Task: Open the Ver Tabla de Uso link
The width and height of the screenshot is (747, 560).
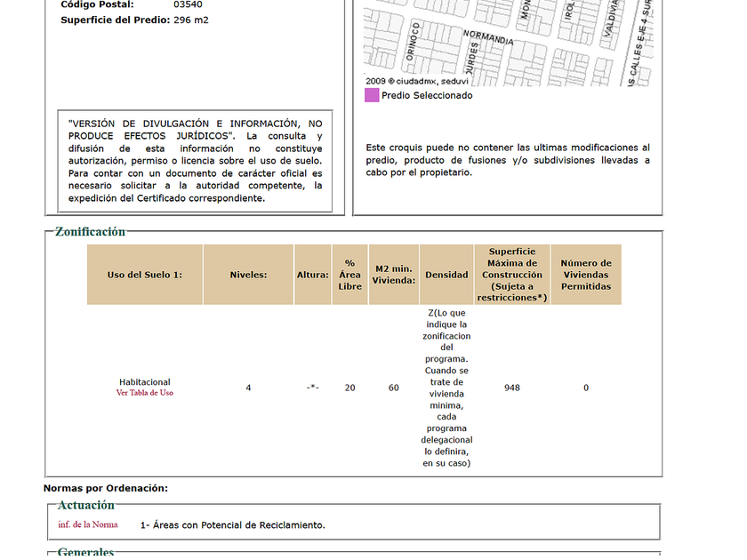Action: pyautogui.click(x=144, y=393)
